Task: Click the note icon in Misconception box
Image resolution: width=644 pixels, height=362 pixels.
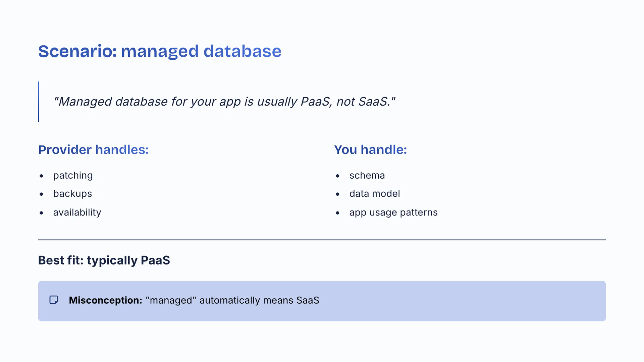Action: pyautogui.click(x=54, y=300)
